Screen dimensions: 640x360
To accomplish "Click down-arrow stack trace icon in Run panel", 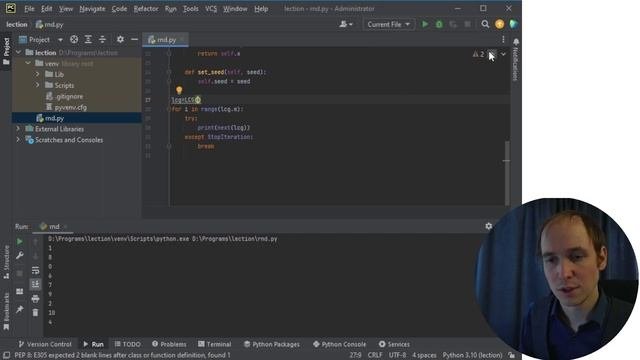I will (36, 256).
